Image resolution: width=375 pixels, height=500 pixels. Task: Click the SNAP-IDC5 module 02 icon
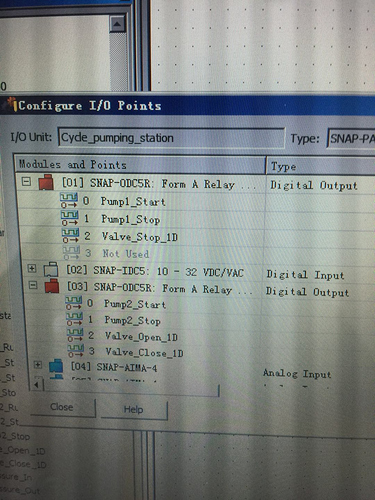[51, 269]
